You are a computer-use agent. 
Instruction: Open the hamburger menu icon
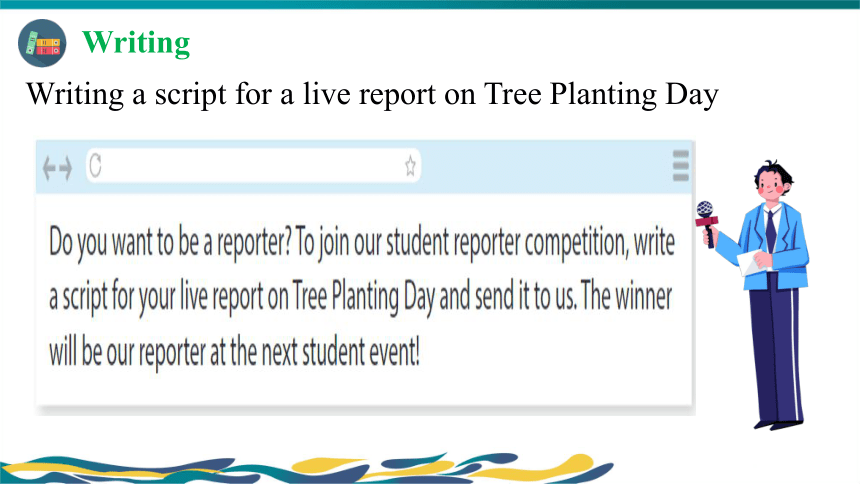(681, 166)
